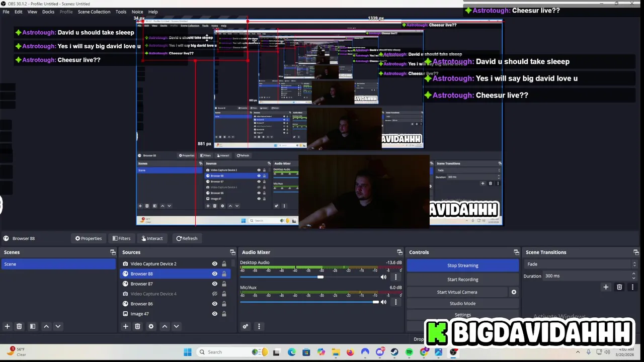Add a scene transition with plus icon
Viewport: 644px width, 362px height.
click(x=606, y=287)
